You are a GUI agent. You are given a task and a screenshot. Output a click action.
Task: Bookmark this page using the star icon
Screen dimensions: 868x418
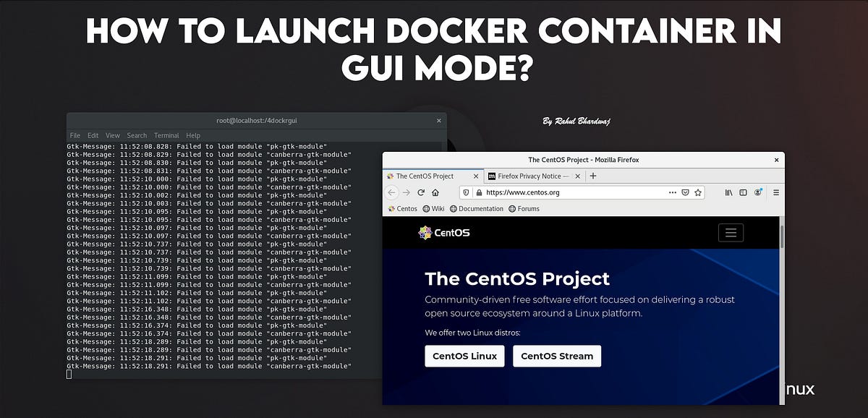point(698,192)
